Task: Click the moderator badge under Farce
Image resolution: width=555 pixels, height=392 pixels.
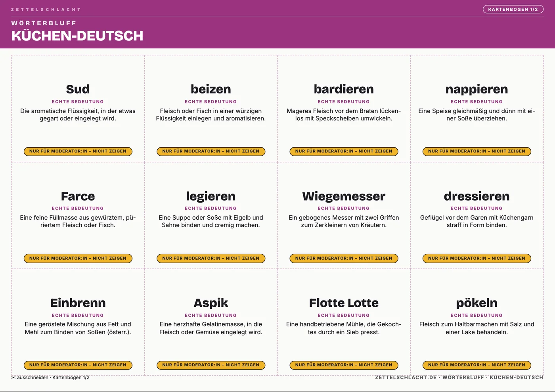Action: coord(78,258)
